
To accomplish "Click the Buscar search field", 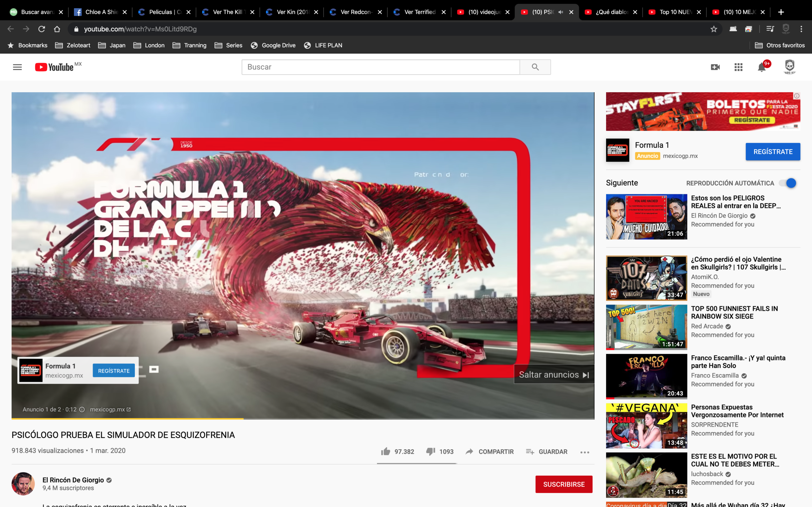I will click(x=381, y=67).
